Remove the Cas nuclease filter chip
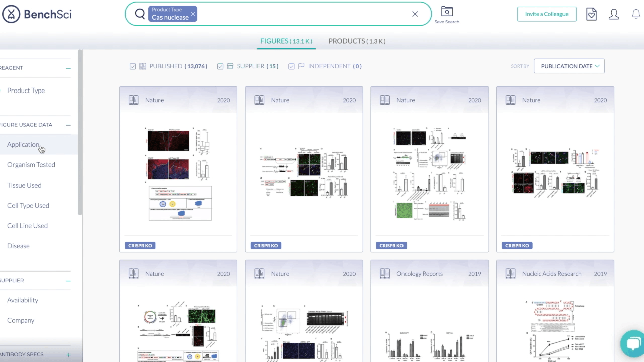This screenshot has width=644, height=362. point(193,14)
